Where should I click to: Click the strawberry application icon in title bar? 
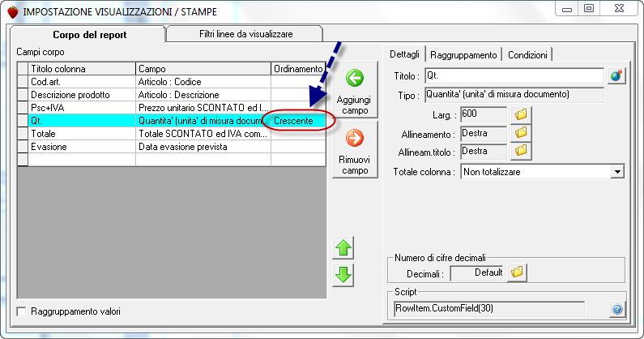pos(13,12)
